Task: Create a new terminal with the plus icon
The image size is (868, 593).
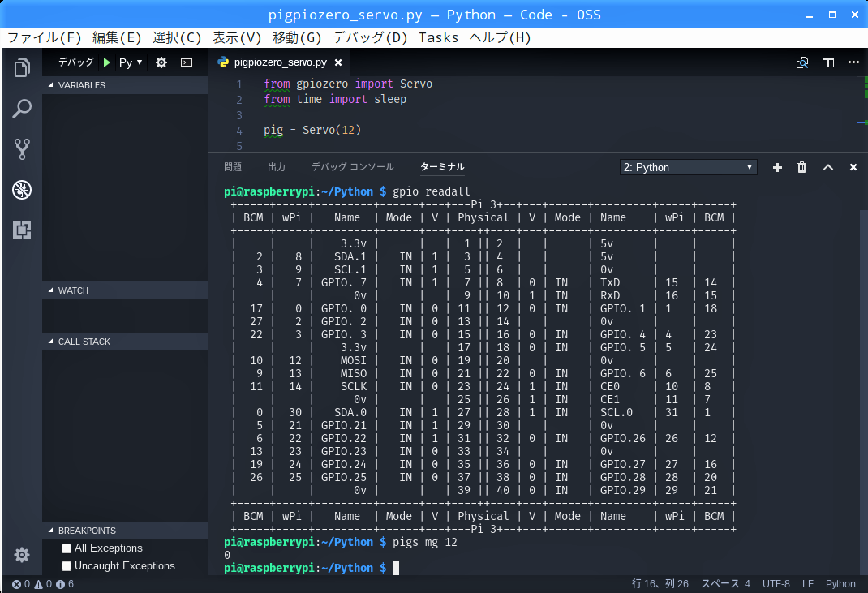Action: 777,167
